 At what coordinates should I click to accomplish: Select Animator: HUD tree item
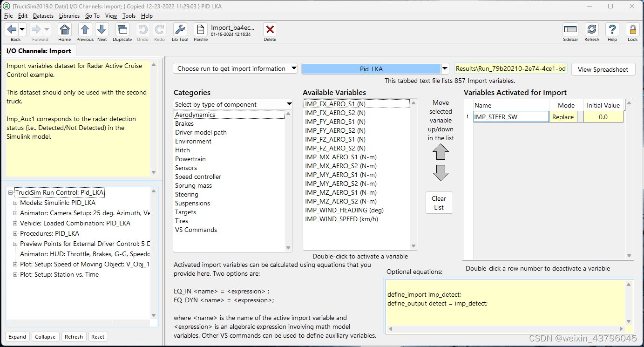(85, 254)
